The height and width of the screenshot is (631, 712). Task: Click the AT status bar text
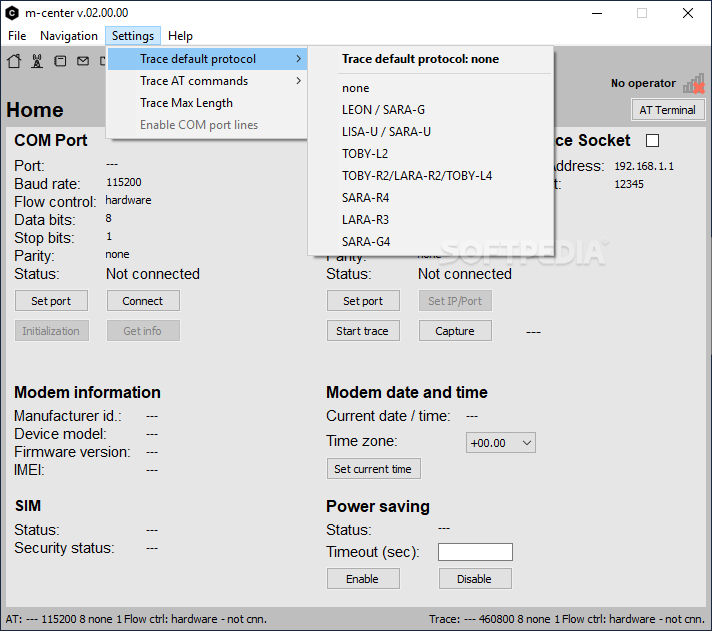pyautogui.click(x=136, y=619)
